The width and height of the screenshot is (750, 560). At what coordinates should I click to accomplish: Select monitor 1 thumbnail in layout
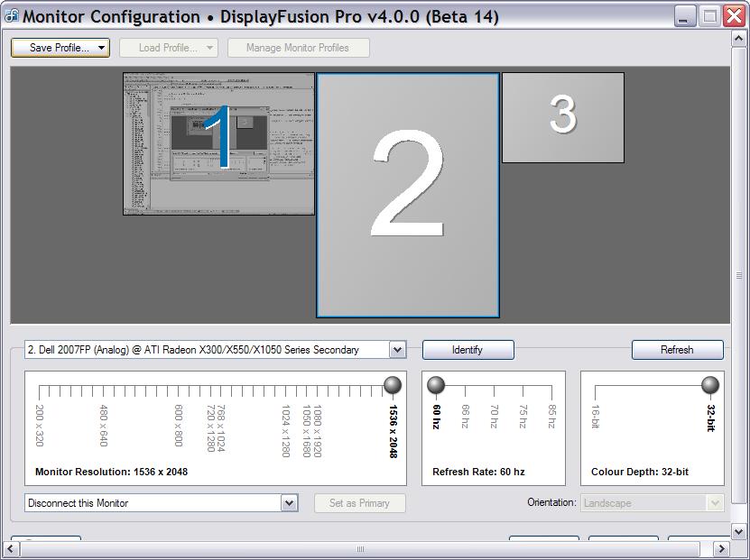coord(218,144)
